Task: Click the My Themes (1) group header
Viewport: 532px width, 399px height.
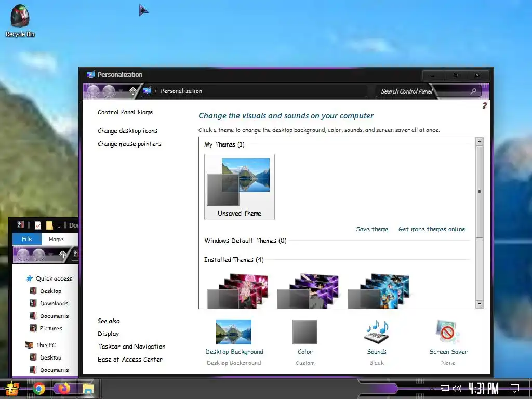Action: [x=224, y=144]
